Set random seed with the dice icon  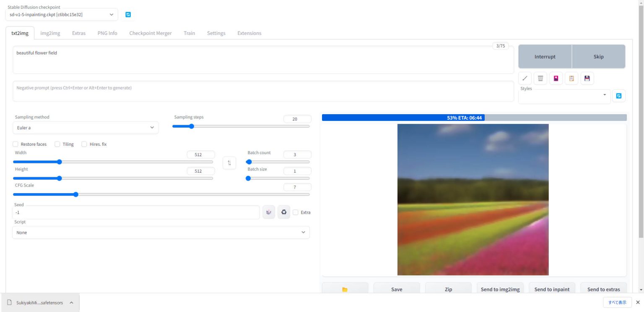(x=269, y=212)
